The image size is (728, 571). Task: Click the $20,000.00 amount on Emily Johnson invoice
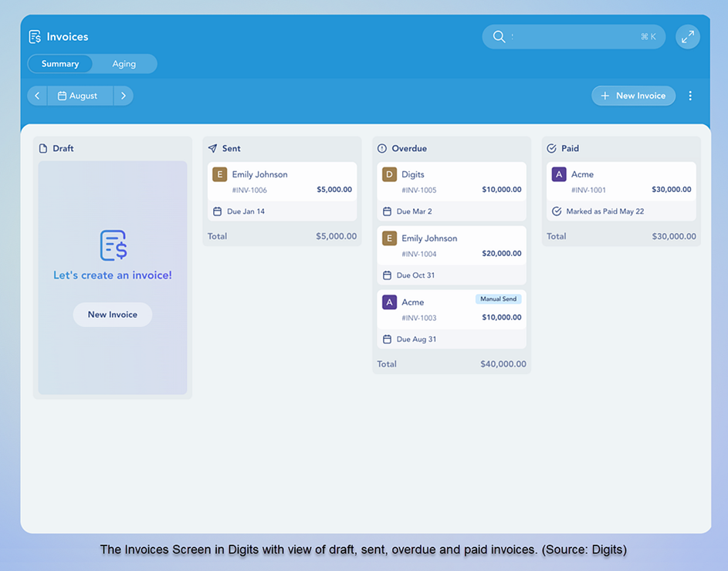502,253
